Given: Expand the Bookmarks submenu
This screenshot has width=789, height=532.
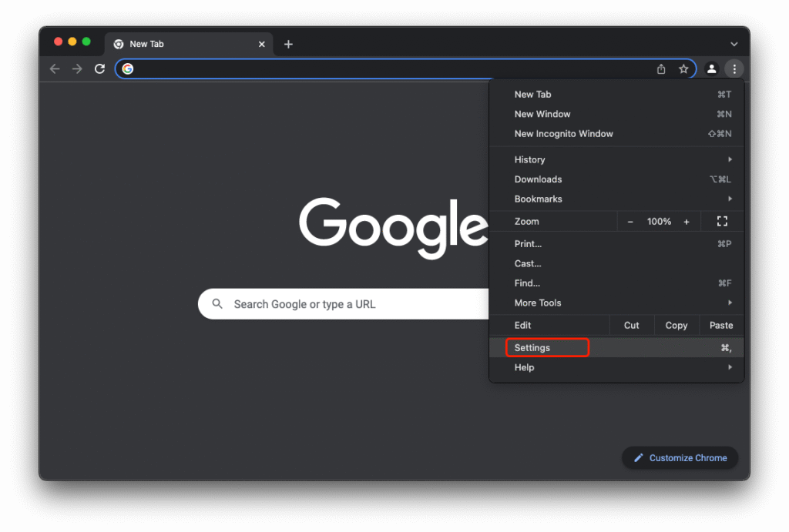Looking at the screenshot, I should (x=538, y=199).
